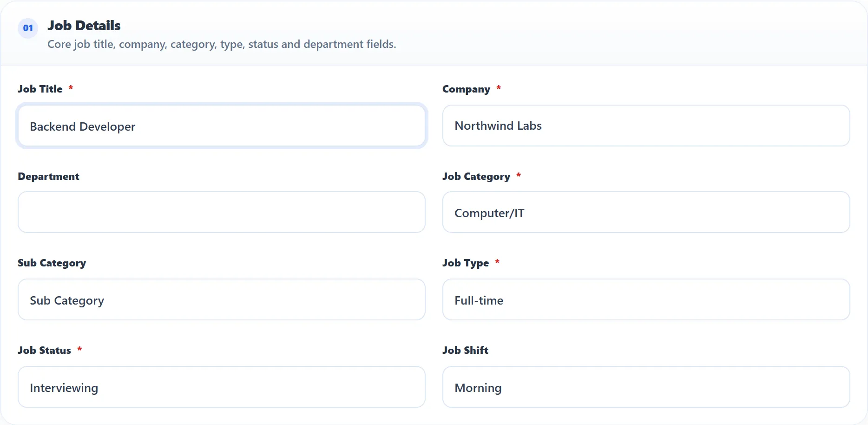This screenshot has width=868, height=425.
Task: Open the Job Status field showing Interviewing
Action: click(222, 387)
